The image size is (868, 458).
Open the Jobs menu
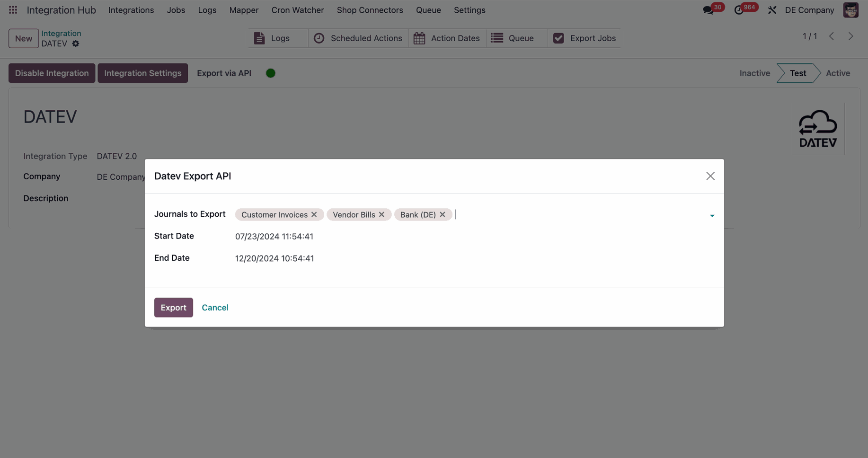pos(176,10)
